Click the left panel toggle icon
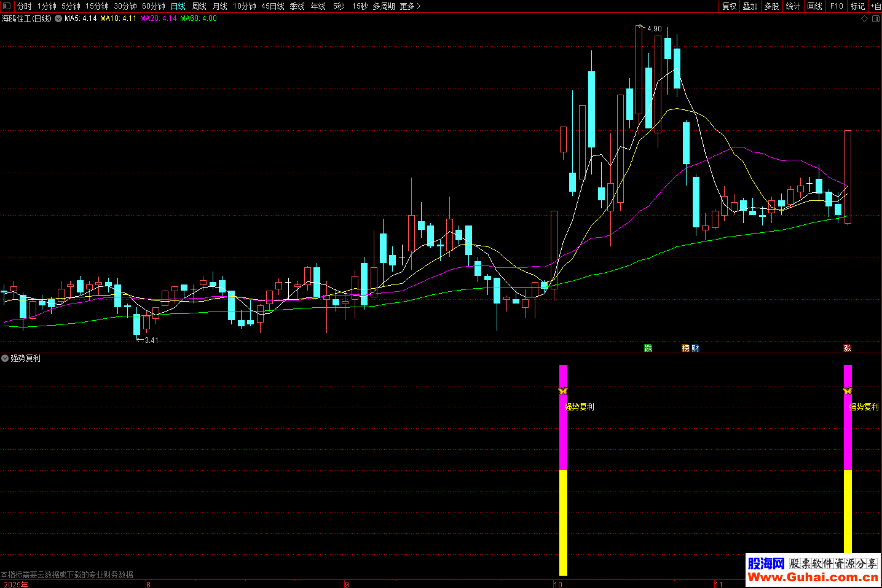 (7, 6)
